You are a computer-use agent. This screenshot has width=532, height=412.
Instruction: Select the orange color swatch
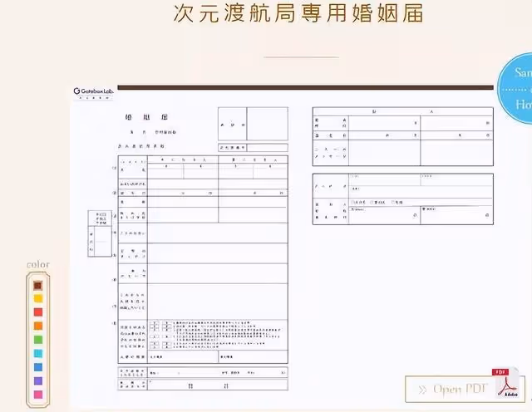click(x=38, y=326)
